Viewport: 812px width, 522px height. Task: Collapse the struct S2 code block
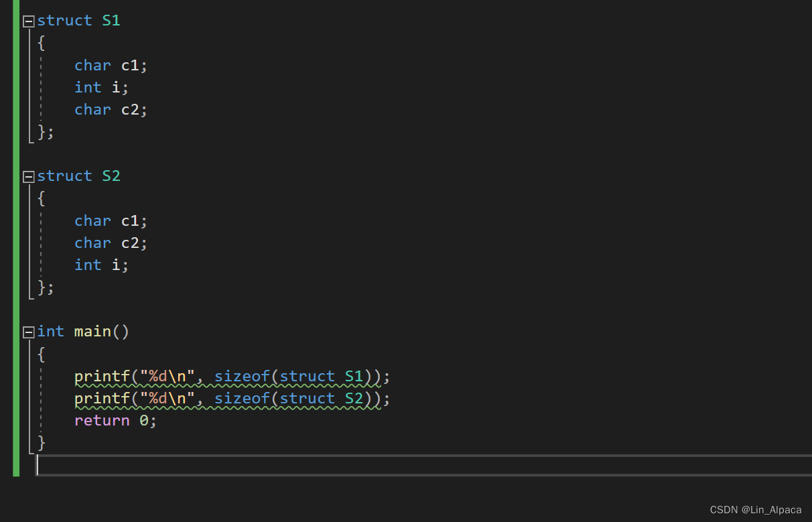pos(28,177)
